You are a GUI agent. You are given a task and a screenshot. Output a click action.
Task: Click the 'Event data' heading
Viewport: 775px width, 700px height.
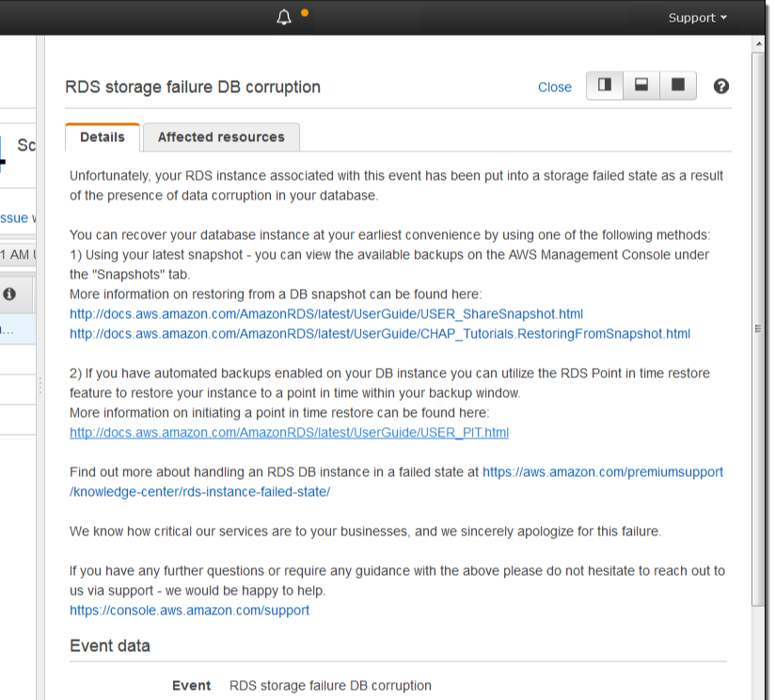pos(110,645)
